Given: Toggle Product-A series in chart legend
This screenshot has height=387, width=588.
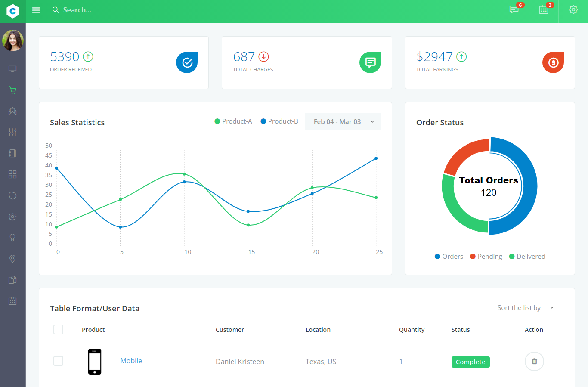Looking at the screenshot, I should tap(233, 121).
